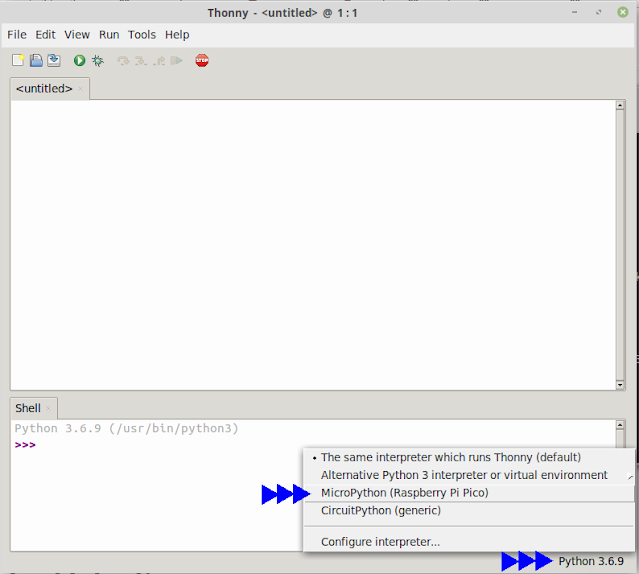
Task: Click the editor scrollbar down arrow
Action: point(620,385)
